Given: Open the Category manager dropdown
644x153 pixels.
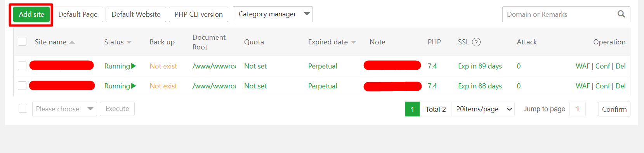Looking at the screenshot, I should pyautogui.click(x=273, y=14).
